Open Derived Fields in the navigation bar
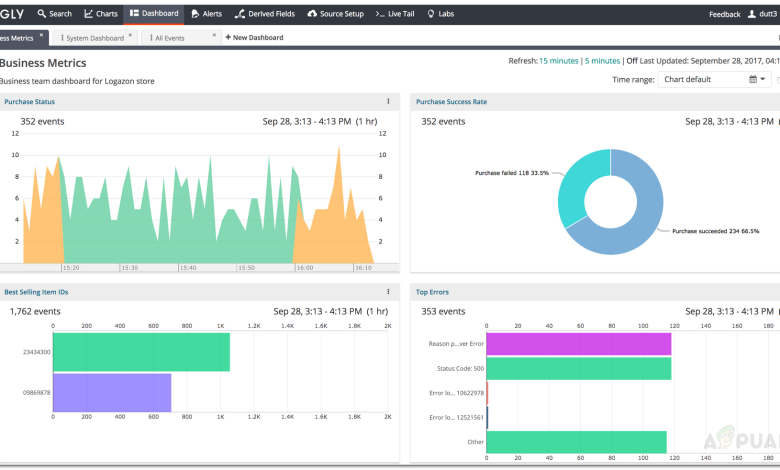This screenshot has height=470, width=780. click(266, 14)
